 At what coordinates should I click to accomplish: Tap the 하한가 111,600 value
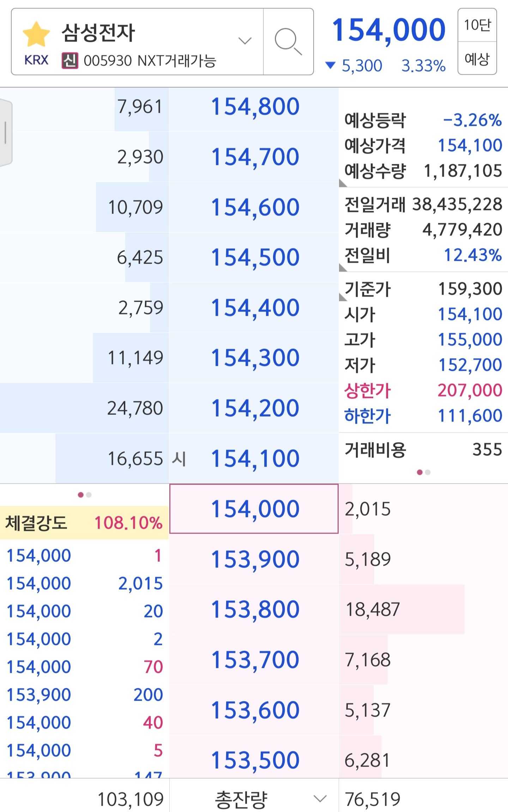470,416
